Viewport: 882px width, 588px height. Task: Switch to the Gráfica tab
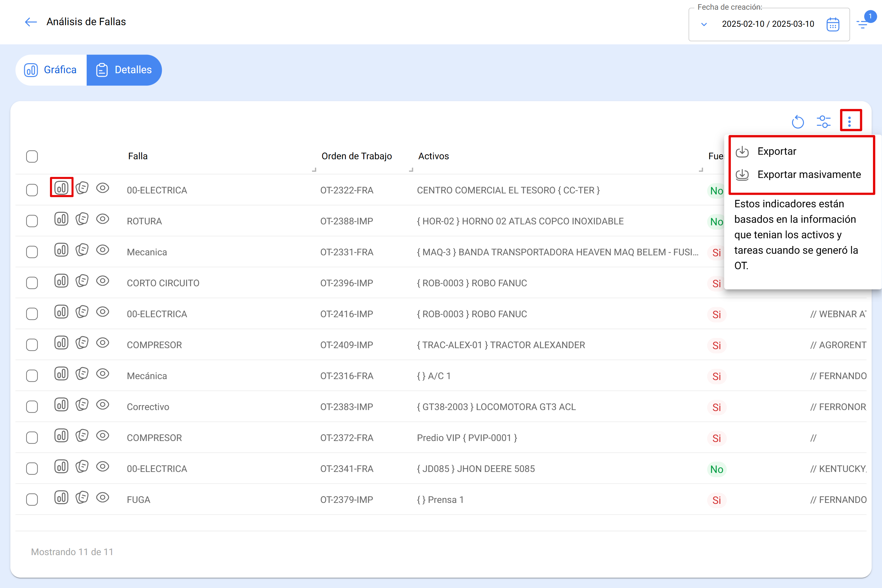[x=51, y=70]
